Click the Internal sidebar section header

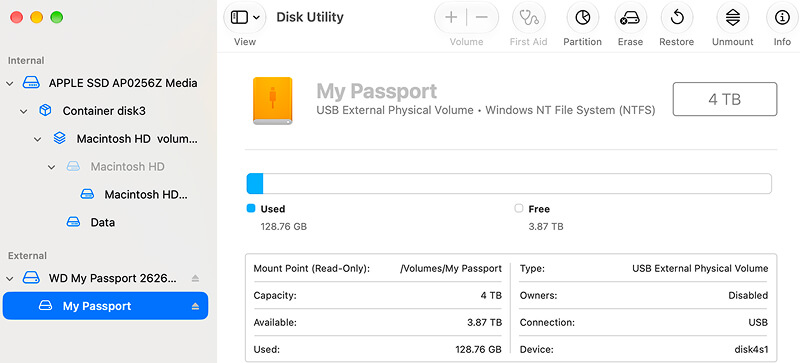tap(26, 61)
